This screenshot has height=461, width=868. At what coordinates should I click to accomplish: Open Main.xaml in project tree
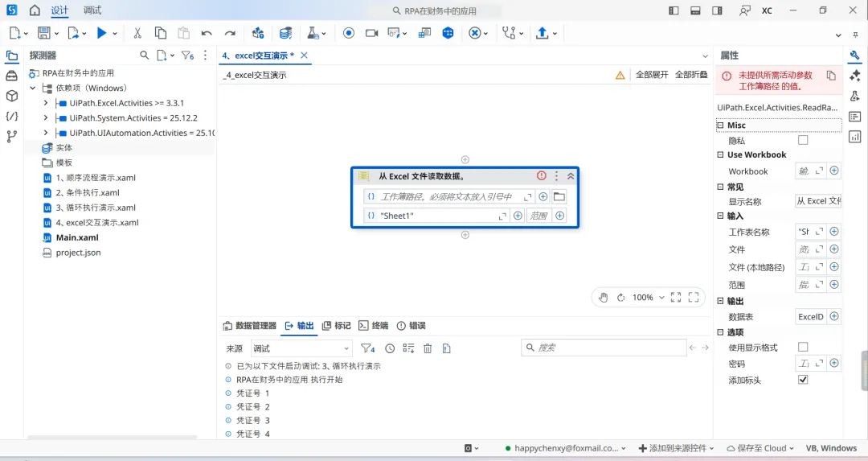pyautogui.click(x=77, y=237)
